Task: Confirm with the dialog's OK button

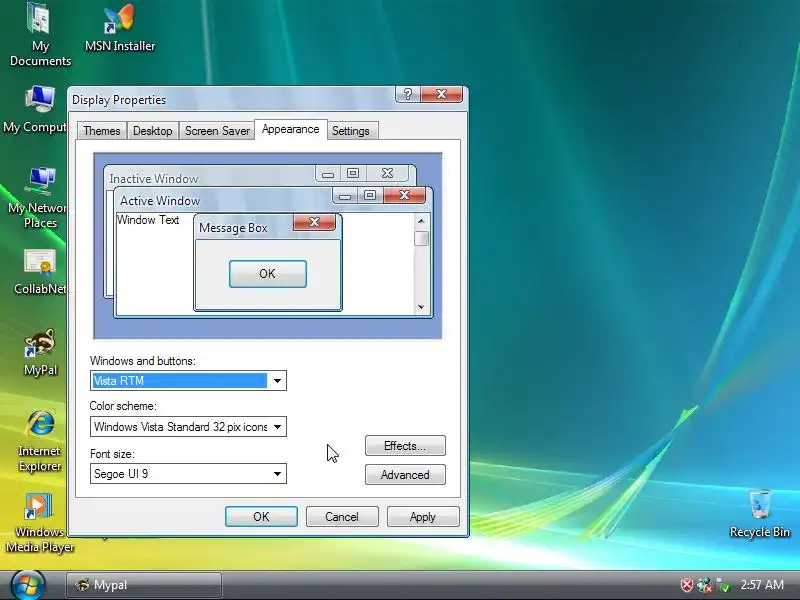Action: pyautogui.click(x=261, y=516)
